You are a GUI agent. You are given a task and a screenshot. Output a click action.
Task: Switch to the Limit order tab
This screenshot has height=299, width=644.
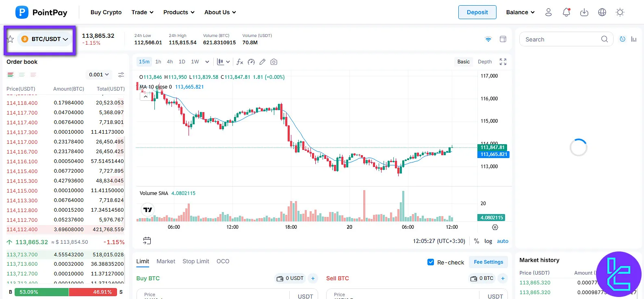(x=143, y=261)
